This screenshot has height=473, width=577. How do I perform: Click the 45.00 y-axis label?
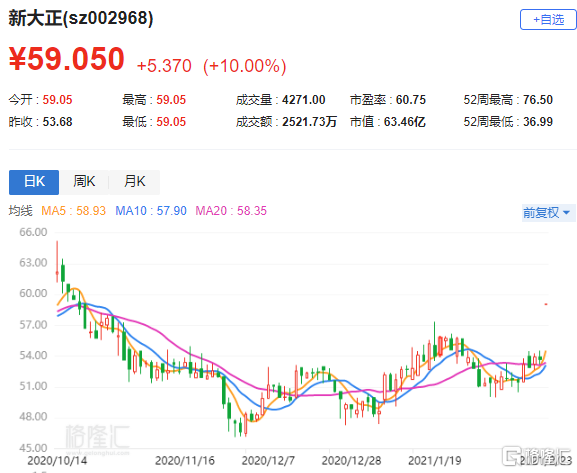point(33,448)
